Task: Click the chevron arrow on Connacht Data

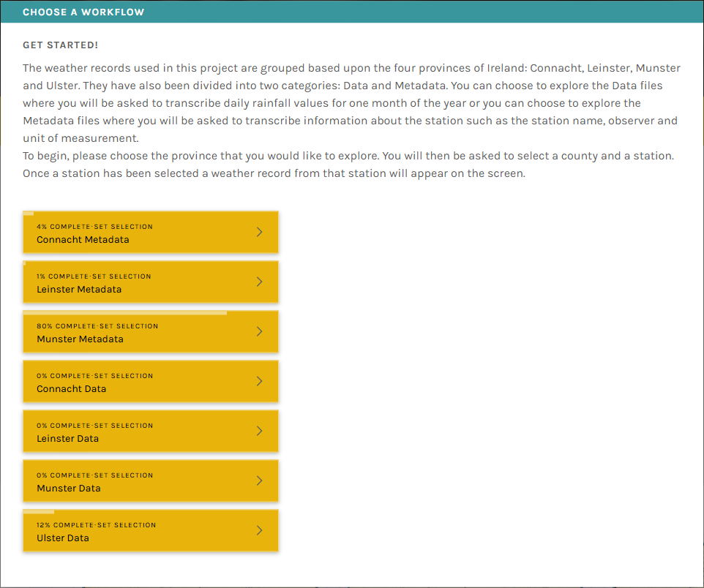Action: click(x=259, y=381)
